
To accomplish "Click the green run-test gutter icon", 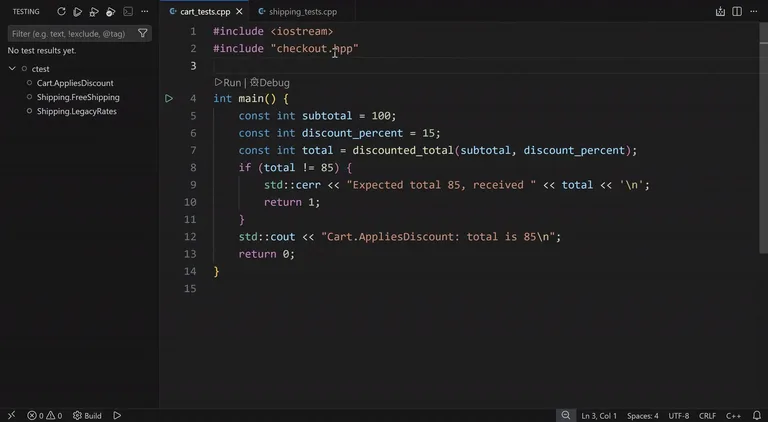I will pos(168,98).
